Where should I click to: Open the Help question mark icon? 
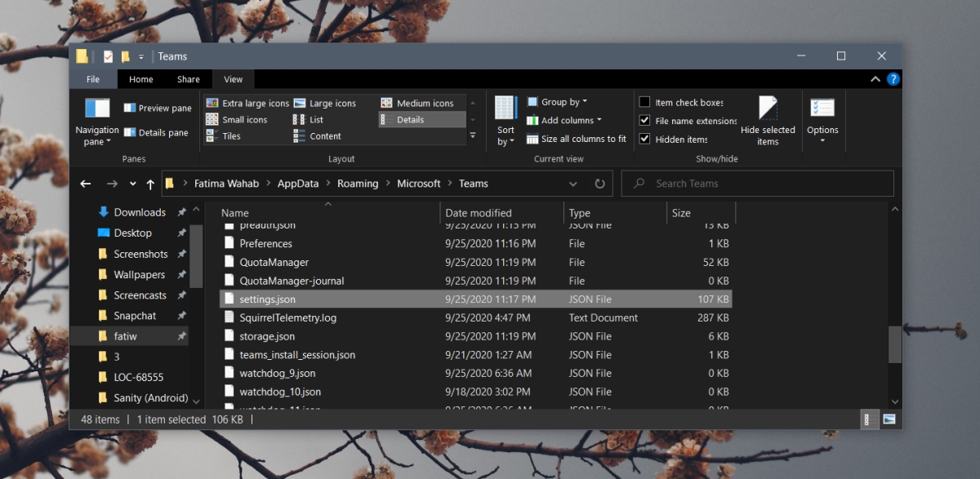click(x=893, y=79)
